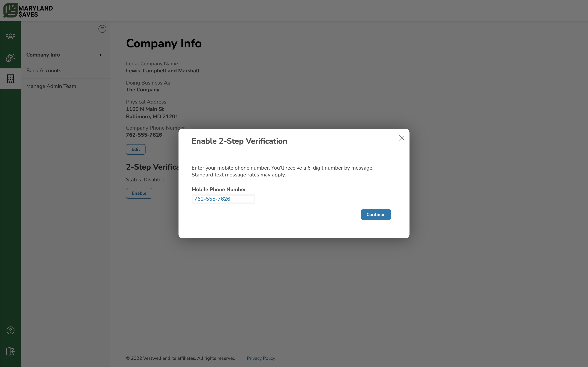Select the mobile phone number input field

click(223, 199)
